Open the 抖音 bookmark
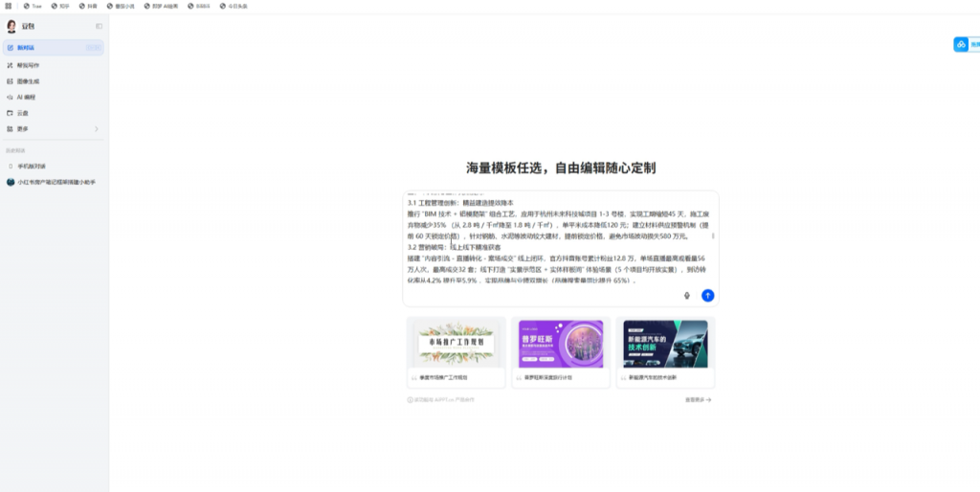 (88, 6)
